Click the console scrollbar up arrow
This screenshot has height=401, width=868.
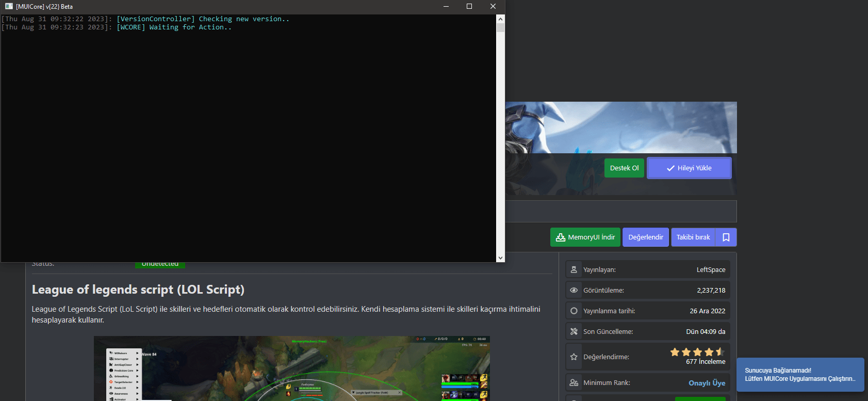pyautogui.click(x=500, y=19)
